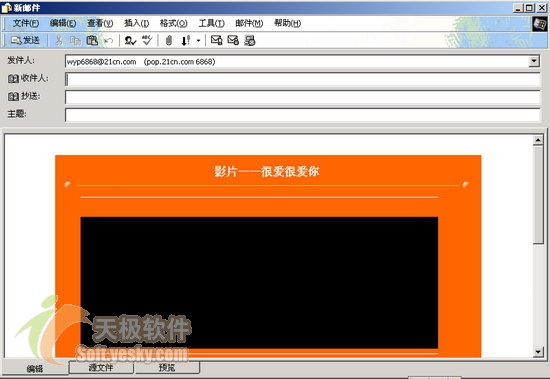Click the copy icon in toolbar
550x379 pixels.
pos(75,41)
